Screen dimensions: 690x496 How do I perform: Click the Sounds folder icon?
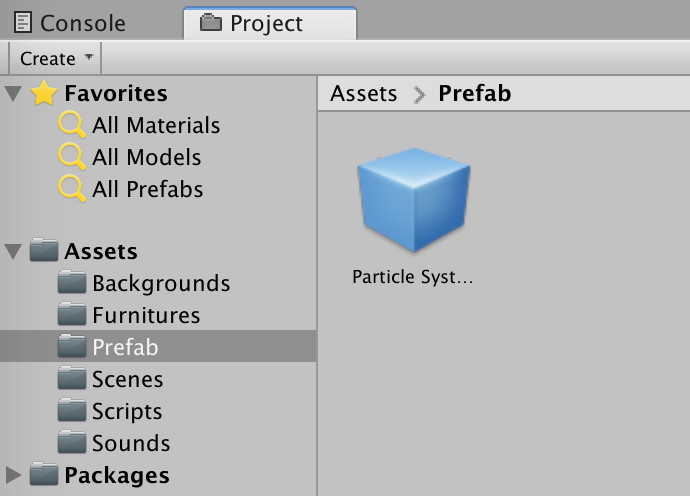click(x=72, y=442)
